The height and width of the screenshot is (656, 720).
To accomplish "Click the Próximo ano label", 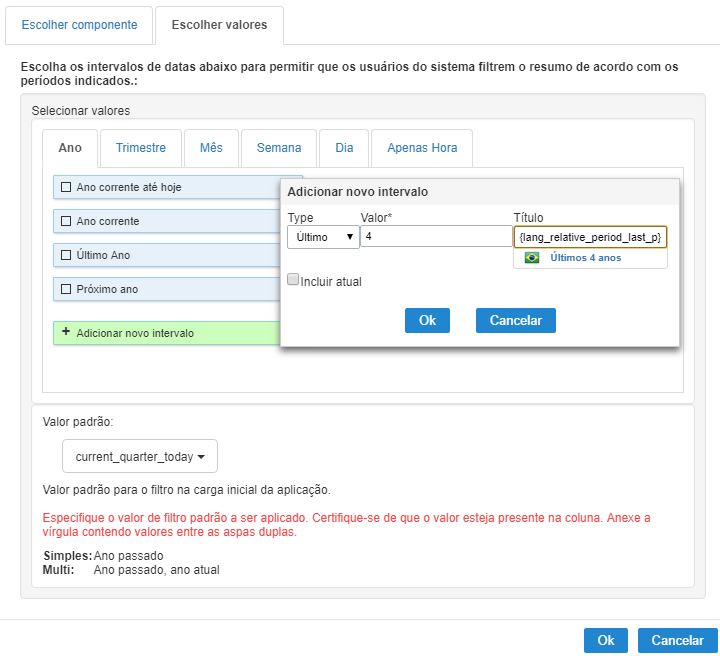I will coord(107,289).
